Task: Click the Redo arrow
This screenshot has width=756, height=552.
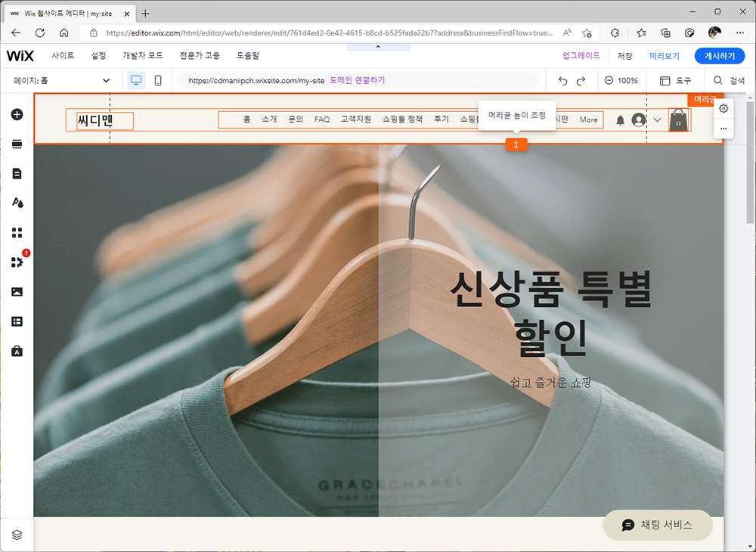Action: (581, 80)
